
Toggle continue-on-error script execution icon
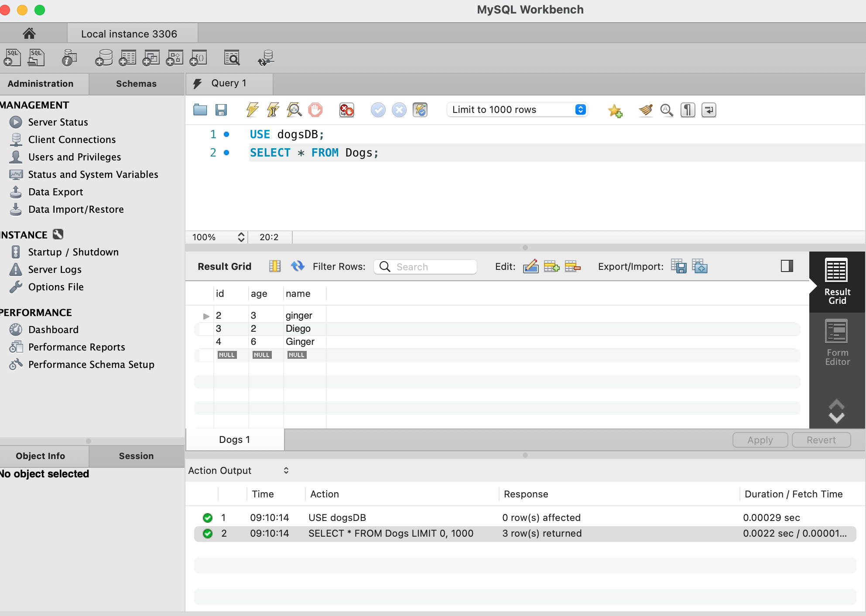[x=347, y=110]
